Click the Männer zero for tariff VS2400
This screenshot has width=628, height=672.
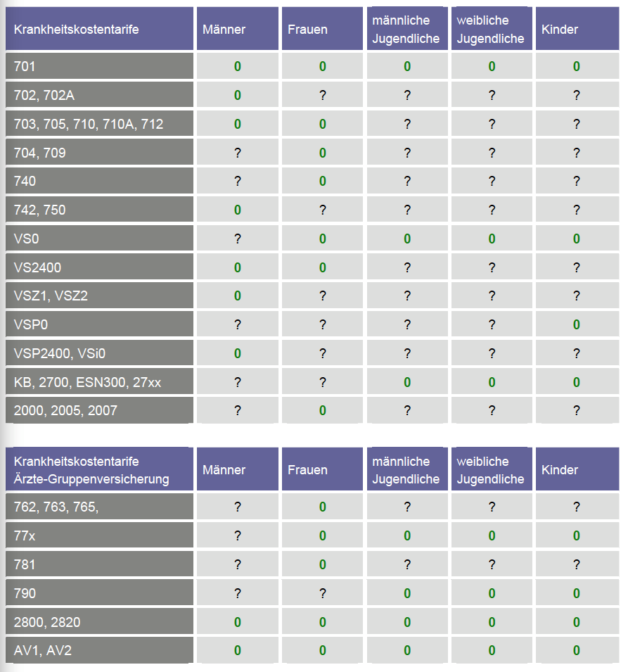[x=238, y=267]
